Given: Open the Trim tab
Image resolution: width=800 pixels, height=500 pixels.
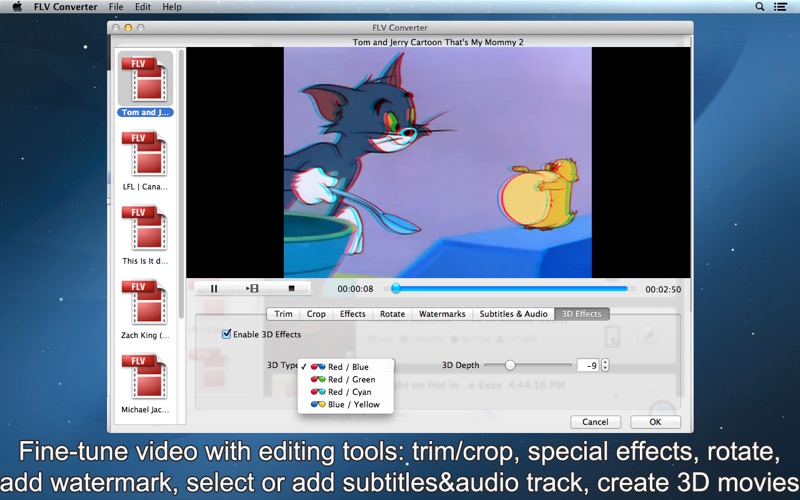Looking at the screenshot, I should coord(283,314).
